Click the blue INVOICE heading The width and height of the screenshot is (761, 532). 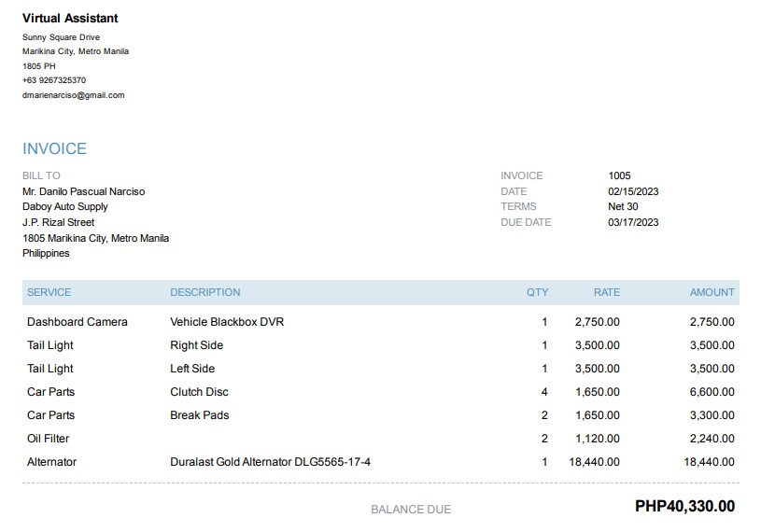tap(54, 148)
